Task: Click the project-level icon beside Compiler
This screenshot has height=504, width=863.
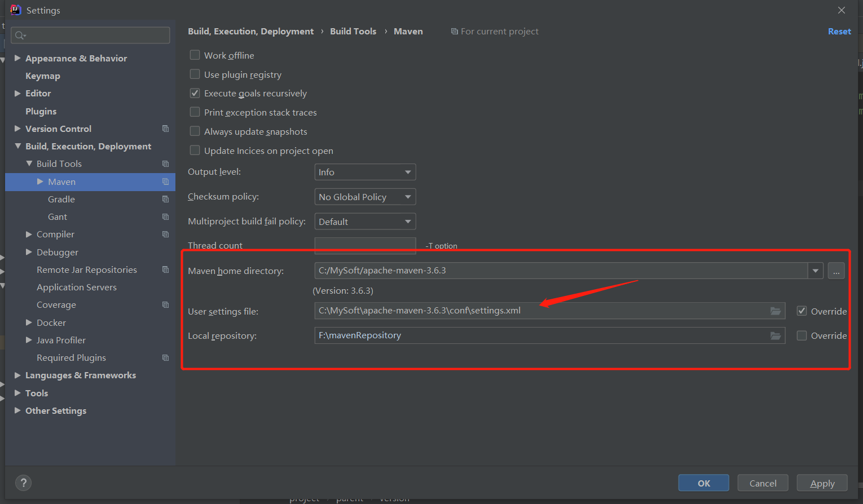Action: 165,234
